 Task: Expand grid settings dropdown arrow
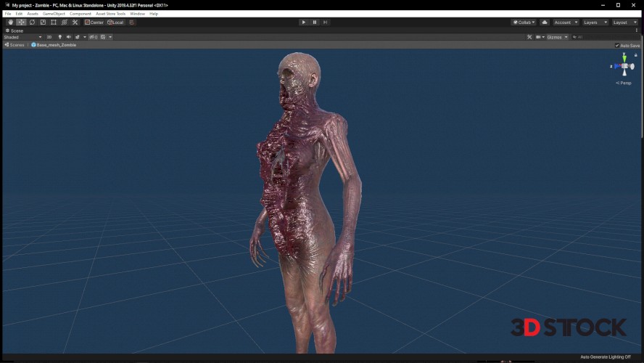[x=110, y=37]
